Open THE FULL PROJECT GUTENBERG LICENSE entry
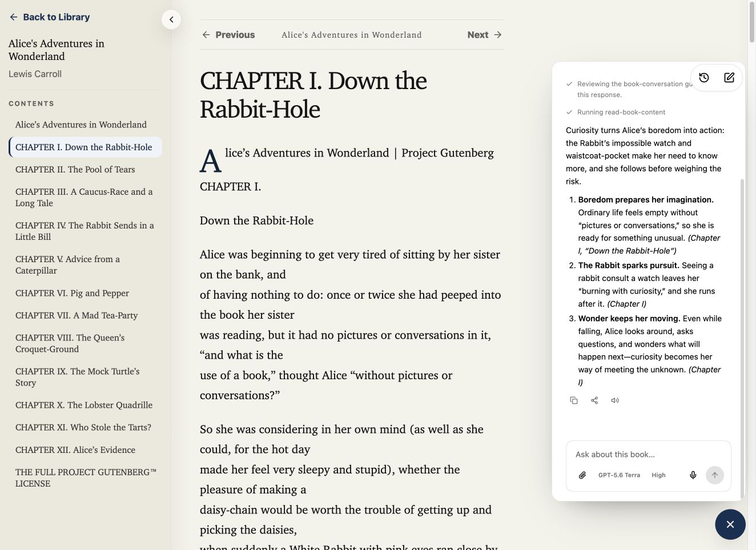756x550 pixels. 86,478
